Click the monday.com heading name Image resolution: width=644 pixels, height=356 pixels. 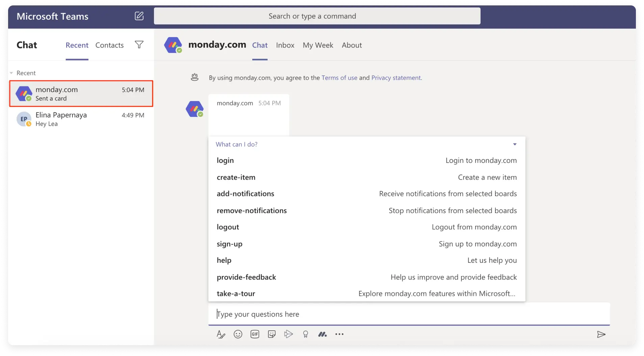tap(217, 45)
